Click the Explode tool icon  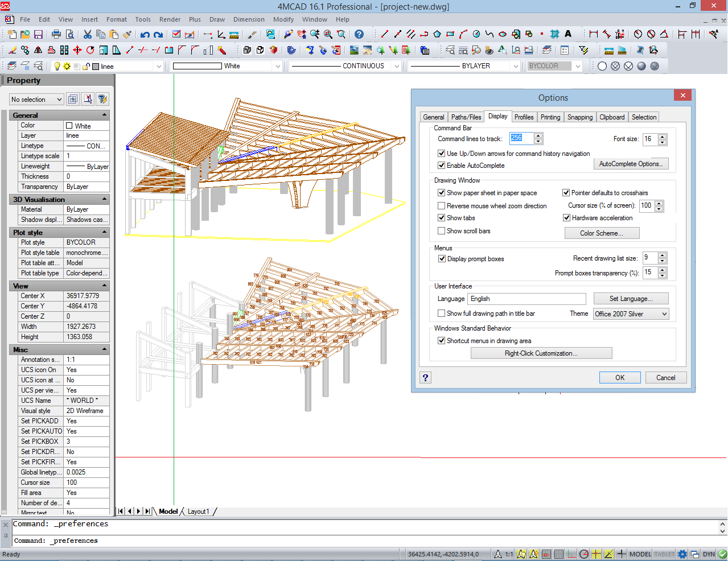pos(222,50)
